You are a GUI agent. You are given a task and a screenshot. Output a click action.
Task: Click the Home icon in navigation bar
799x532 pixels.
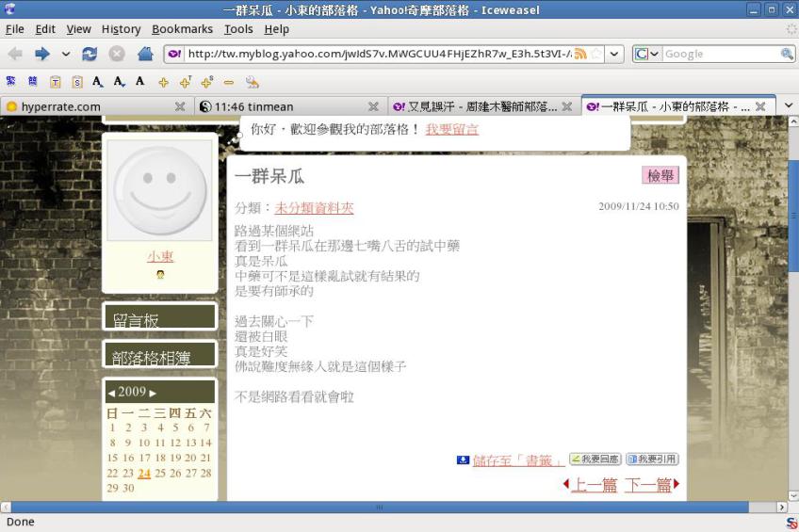point(145,55)
